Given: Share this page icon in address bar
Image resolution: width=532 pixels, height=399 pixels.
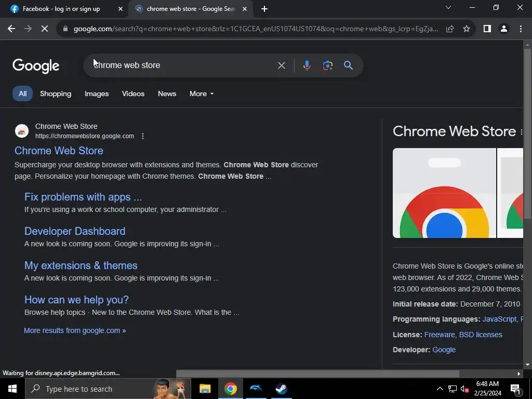Looking at the screenshot, I should 450,29.
